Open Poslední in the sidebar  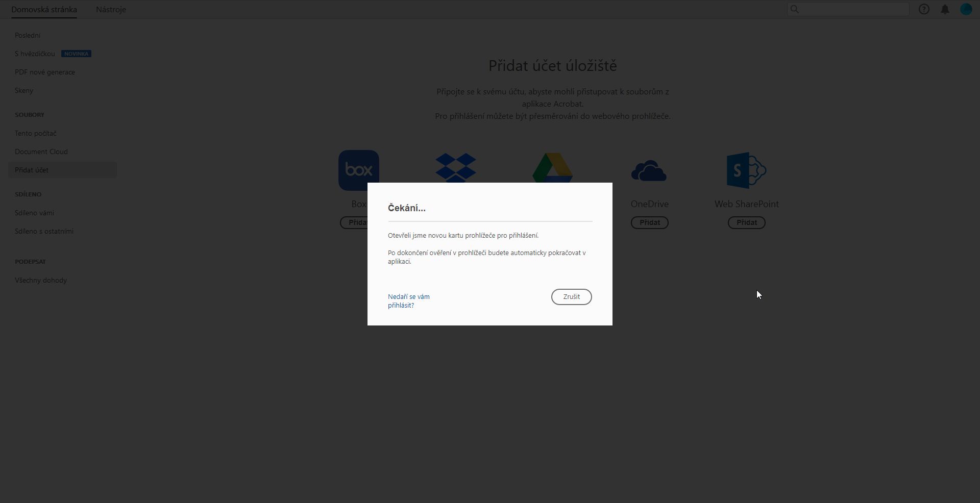click(x=28, y=35)
